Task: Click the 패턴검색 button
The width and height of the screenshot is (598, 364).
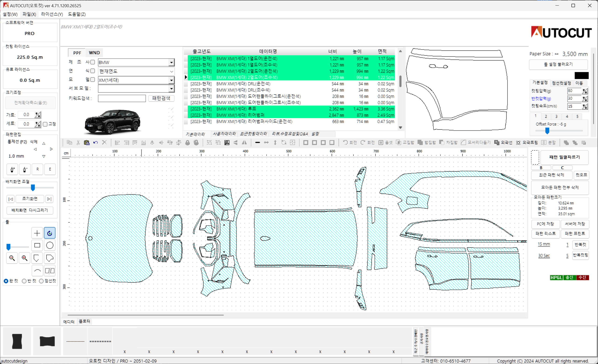Action: 161,98
